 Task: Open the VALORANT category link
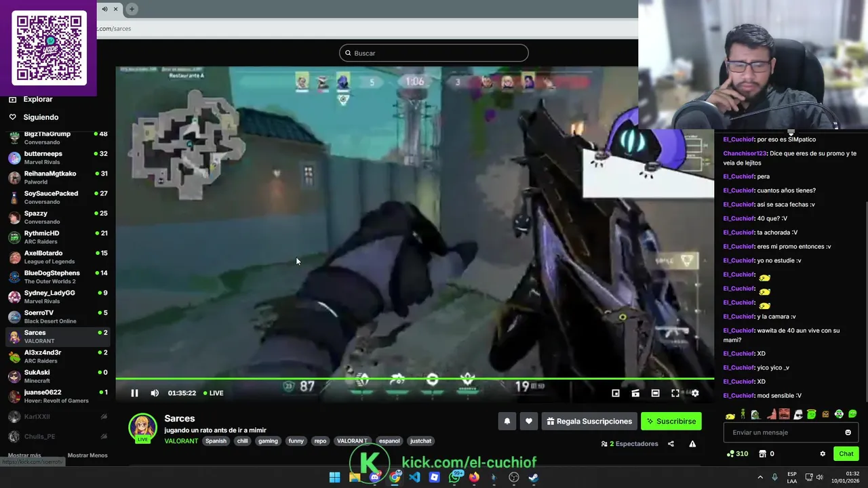pos(181,441)
